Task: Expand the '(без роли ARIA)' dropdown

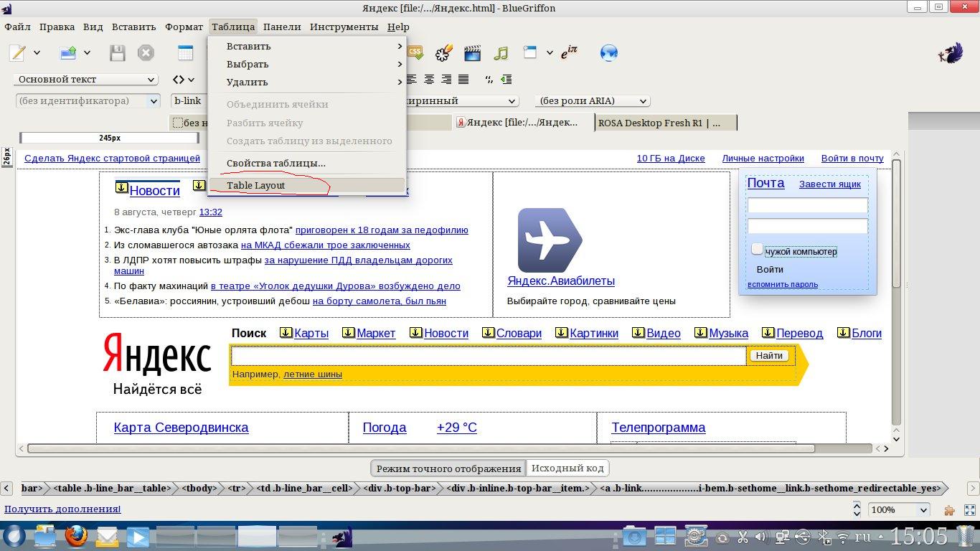Action: [x=592, y=101]
